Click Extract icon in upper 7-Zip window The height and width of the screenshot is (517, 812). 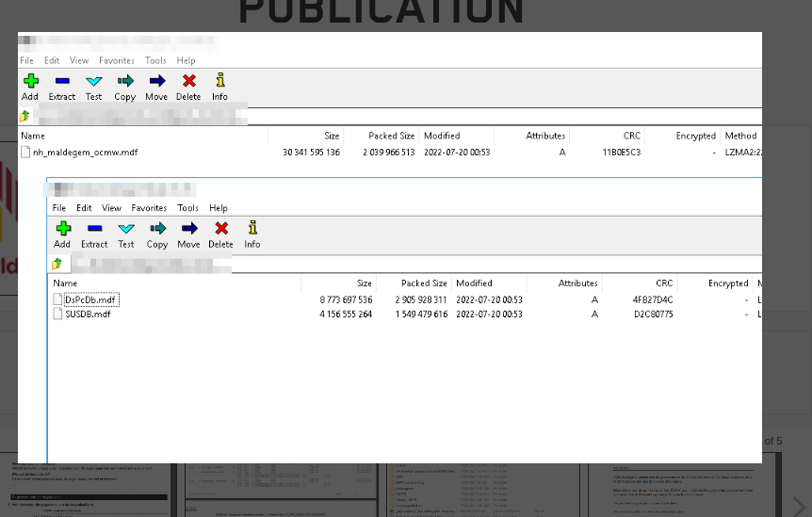(x=62, y=81)
